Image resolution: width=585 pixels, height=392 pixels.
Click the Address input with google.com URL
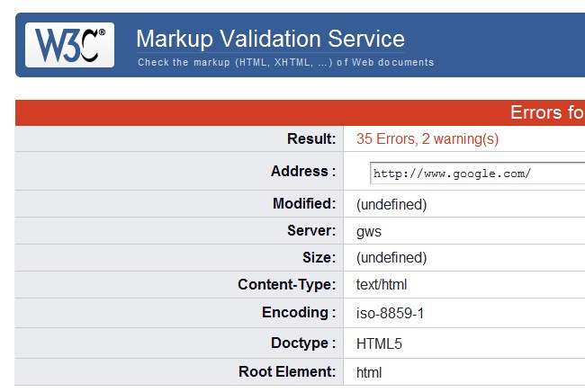point(477,174)
